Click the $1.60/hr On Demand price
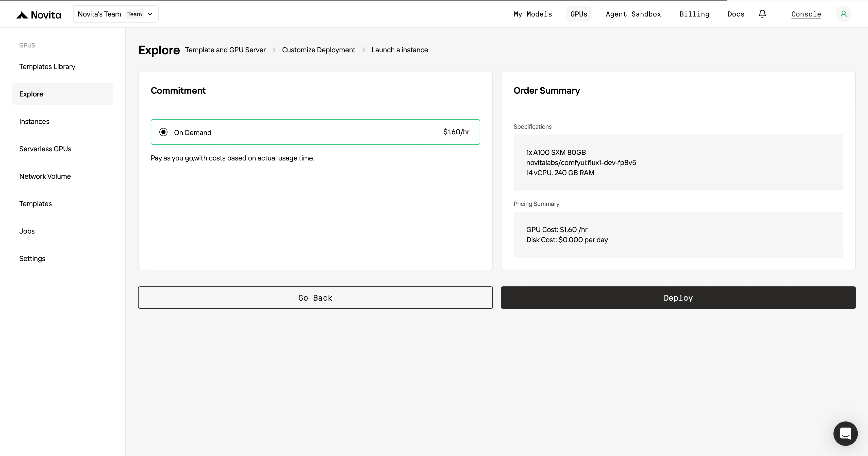868x456 pixels. click(456, 132)
